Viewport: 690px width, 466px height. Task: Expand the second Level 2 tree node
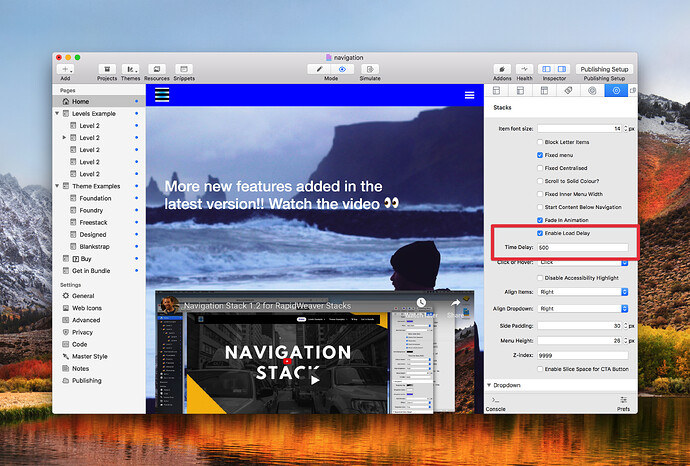(64, 138)
